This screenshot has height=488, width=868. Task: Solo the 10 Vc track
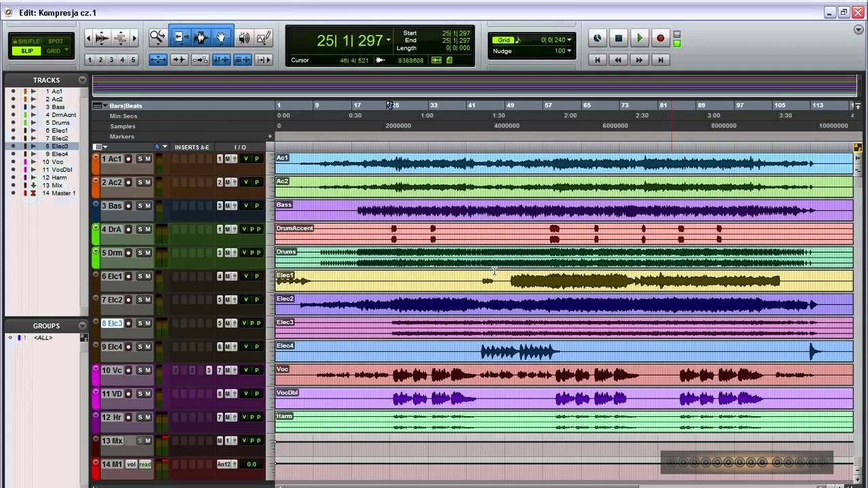coord(140,370)
